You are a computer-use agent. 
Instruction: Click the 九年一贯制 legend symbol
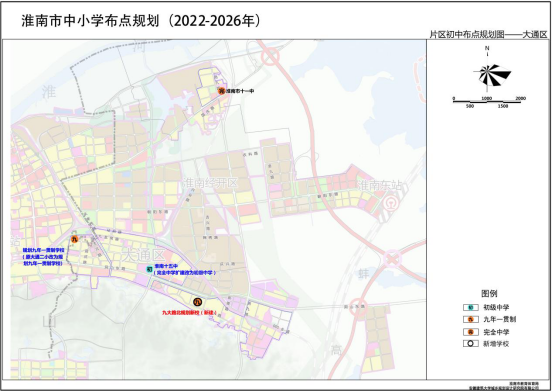point(471,319)
